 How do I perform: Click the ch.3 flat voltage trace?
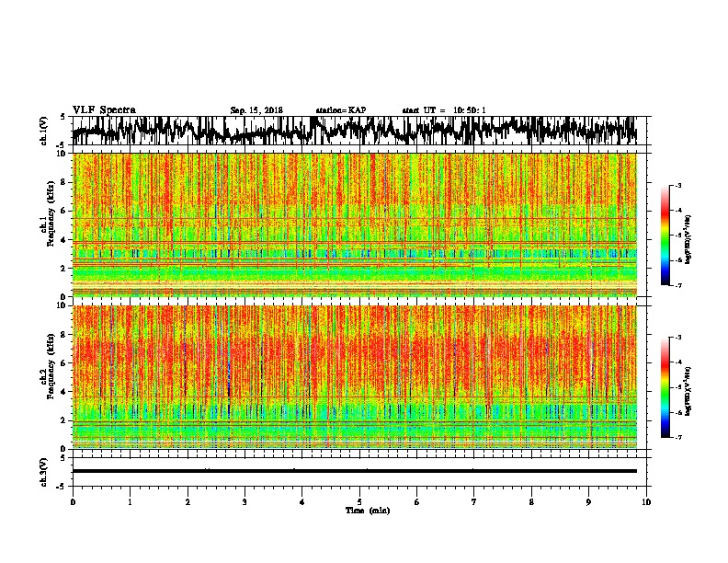[354, 471]
